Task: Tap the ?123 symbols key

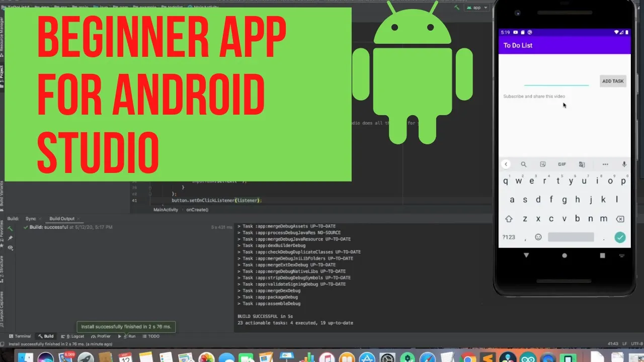Action: 509,237
